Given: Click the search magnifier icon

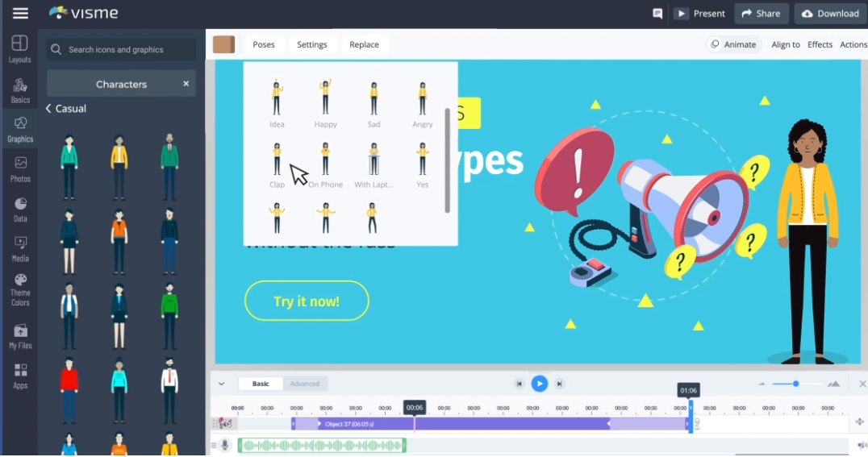Looking at the screenshot, I should (56, 49).
